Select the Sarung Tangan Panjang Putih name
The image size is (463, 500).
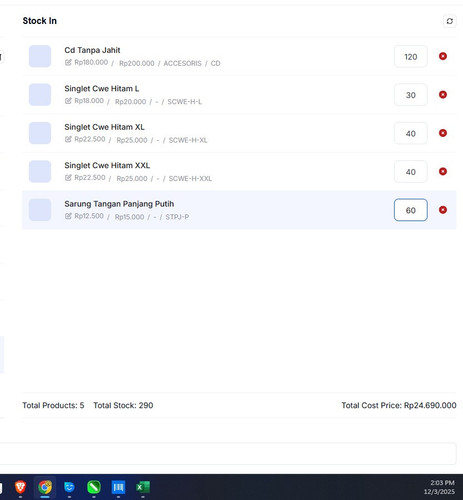click(119, 204)
